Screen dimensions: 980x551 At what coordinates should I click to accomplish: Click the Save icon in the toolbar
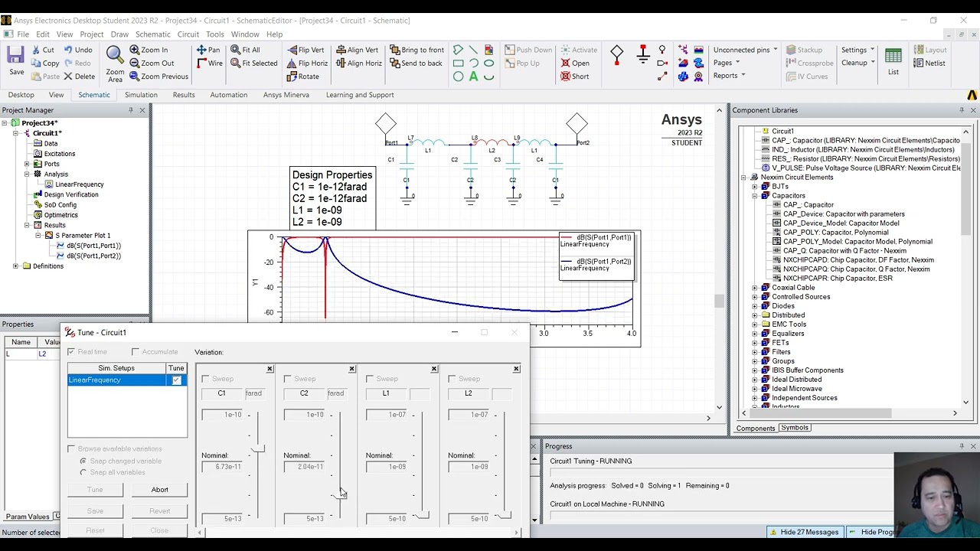click(x=16, y=61)
